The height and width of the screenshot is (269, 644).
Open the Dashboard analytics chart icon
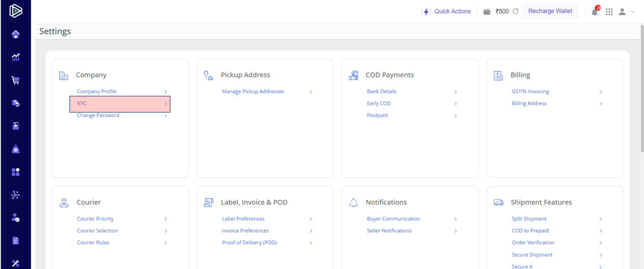click(15, 58)
